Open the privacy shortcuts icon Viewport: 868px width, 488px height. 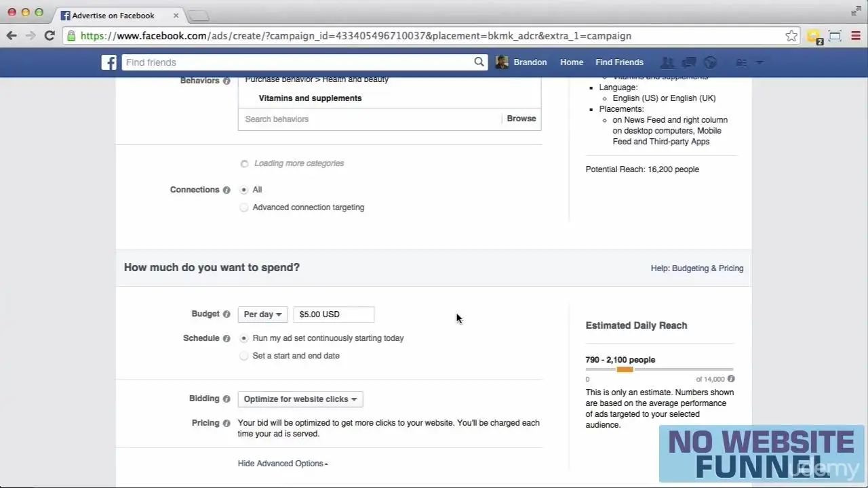click(742, 62)
